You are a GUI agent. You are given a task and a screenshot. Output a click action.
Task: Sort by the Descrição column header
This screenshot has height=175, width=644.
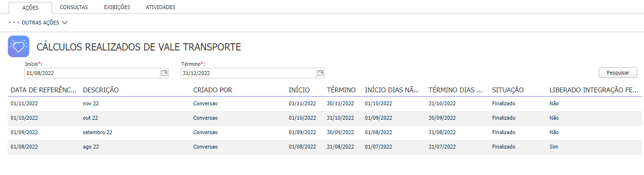coord(101,90)
